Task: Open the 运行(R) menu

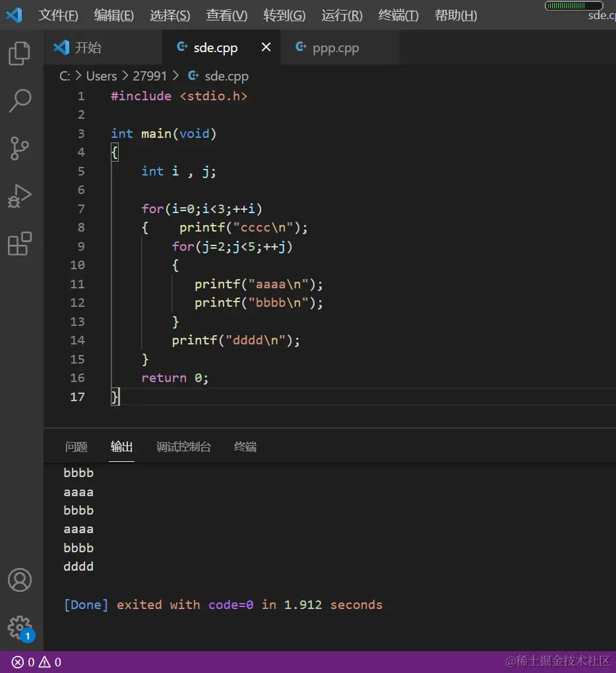Action: click(x=342, y=15)
